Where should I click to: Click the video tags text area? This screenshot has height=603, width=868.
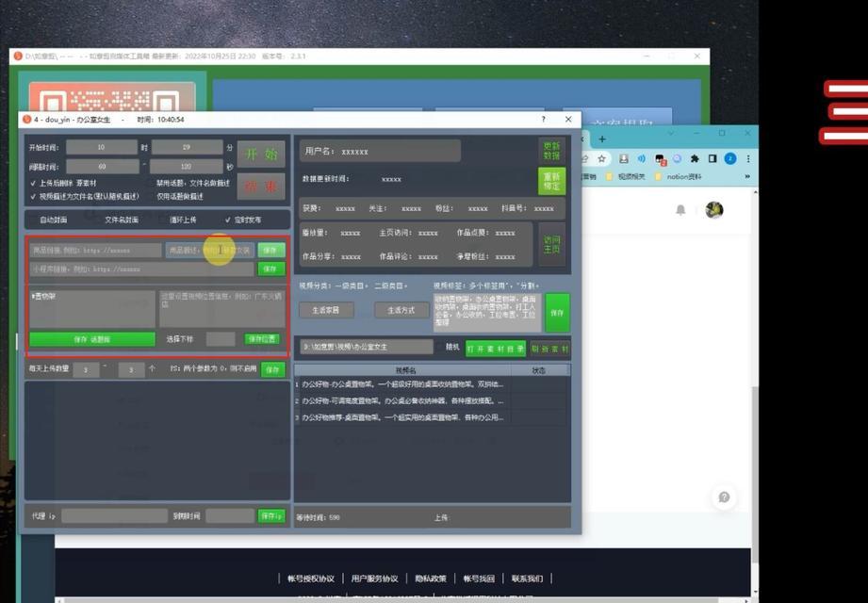(x=487, y=313)
